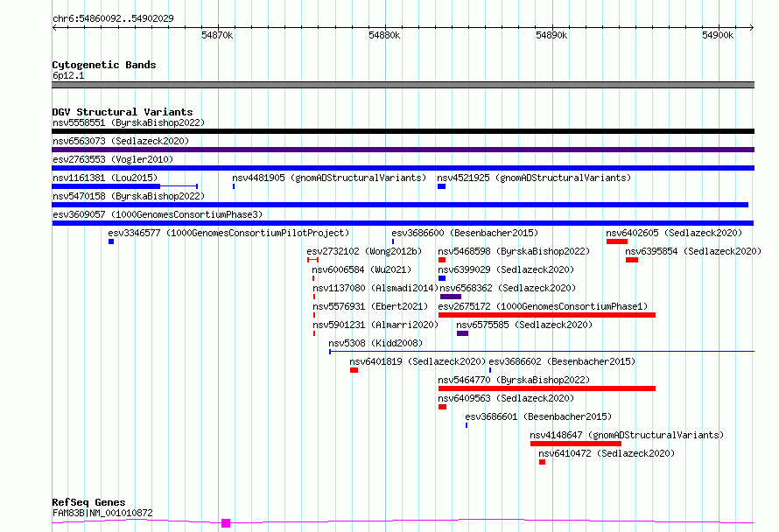Click the red nsv5468598 feature block
This screenshot has height=532, width=779.
tap(442, 260)
